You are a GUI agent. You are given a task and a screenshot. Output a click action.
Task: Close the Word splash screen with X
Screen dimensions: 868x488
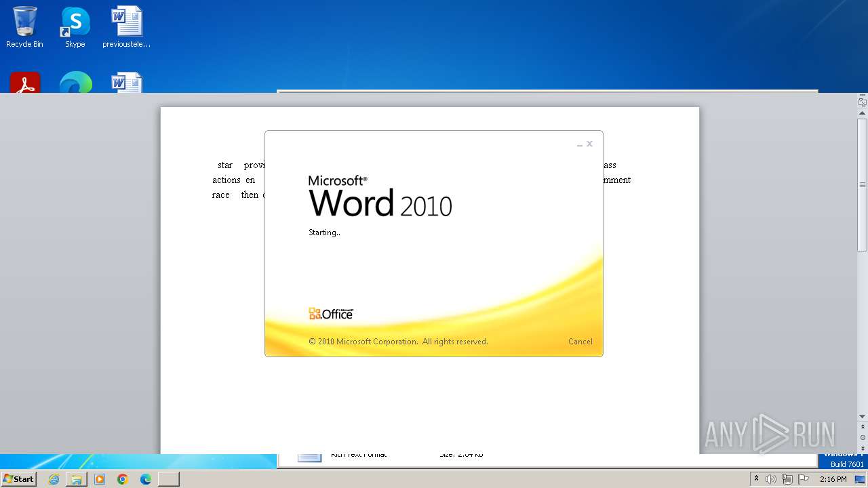[x=590, y=144]
